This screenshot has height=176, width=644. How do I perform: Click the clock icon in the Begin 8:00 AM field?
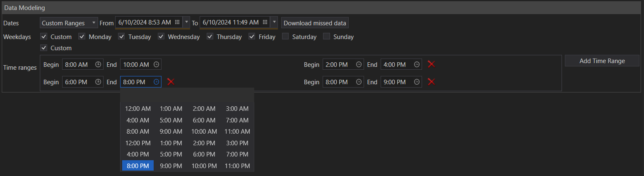(x=98, y=64)
